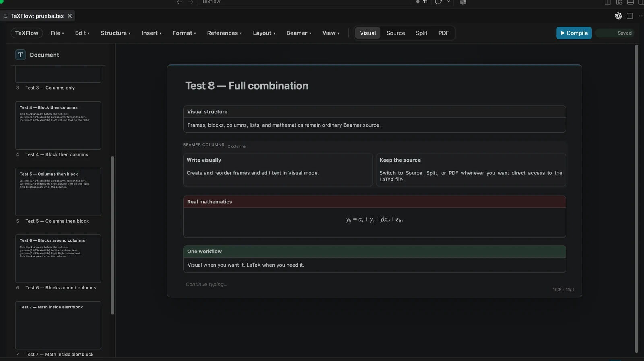Click the 'BEAMER COLUMNS' label

pos(204,145)
